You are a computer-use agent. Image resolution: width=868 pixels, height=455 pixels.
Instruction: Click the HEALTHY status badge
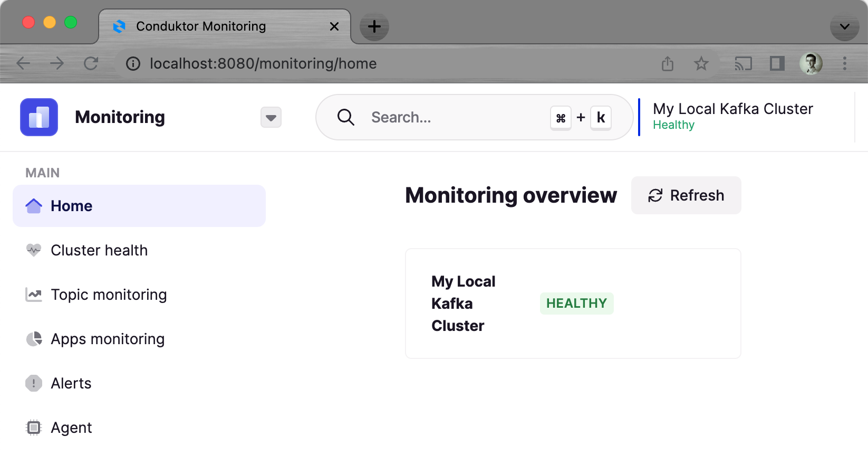click(576, 304)
